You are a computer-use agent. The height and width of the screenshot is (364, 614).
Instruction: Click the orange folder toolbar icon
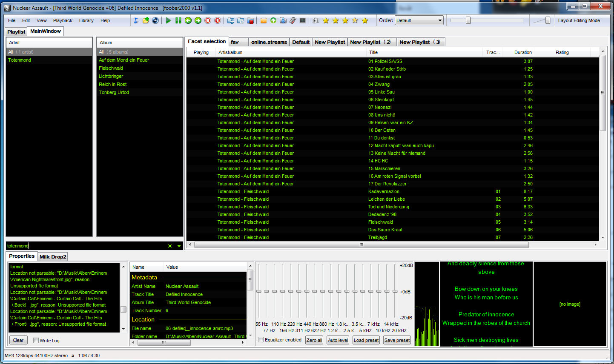[264, 20]
